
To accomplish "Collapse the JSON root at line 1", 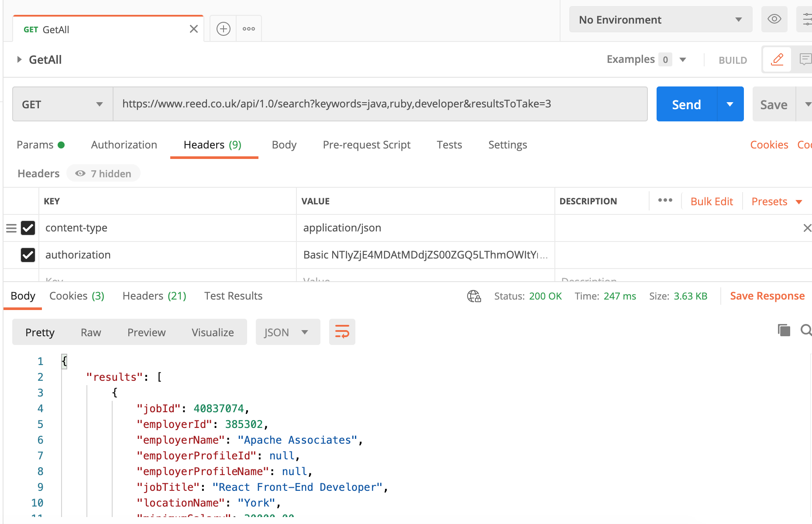I will 64,361.
